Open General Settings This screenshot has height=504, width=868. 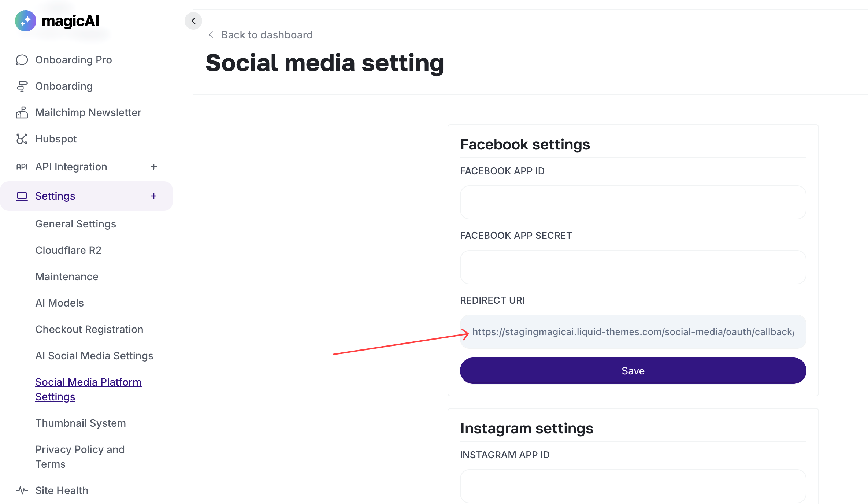click(75, 224)
